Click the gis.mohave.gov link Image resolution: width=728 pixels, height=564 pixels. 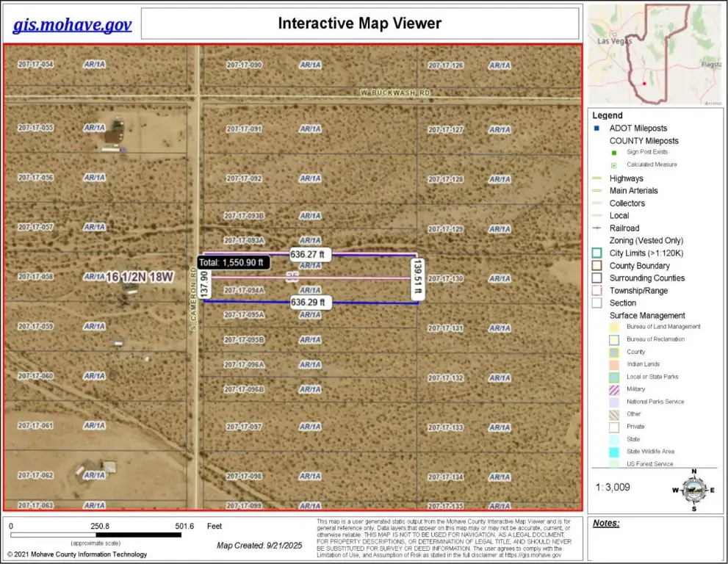coord(72,24)
